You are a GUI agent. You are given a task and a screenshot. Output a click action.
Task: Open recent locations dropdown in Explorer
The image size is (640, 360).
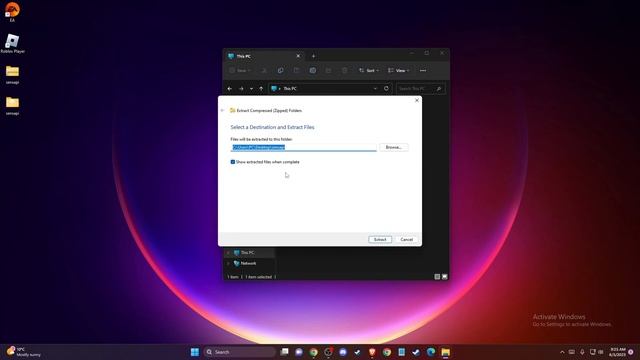tap(251, 89)
